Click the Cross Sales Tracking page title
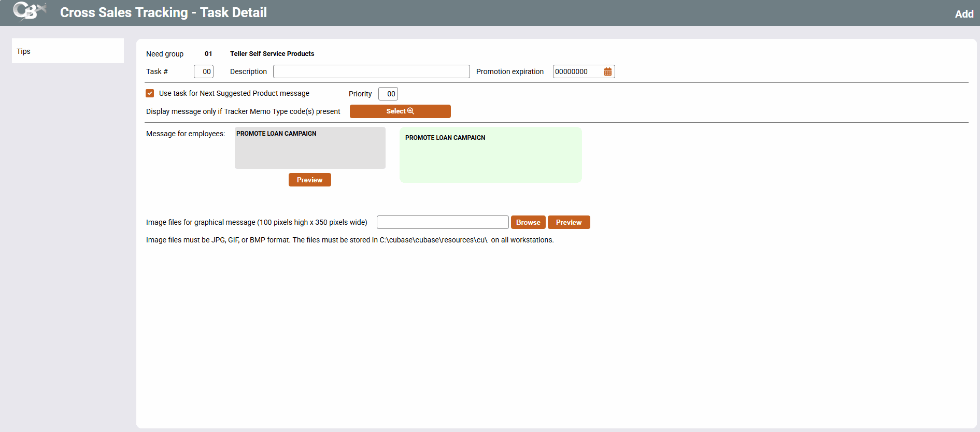This screenshot has height=432, width=980. tap(163, 12)
